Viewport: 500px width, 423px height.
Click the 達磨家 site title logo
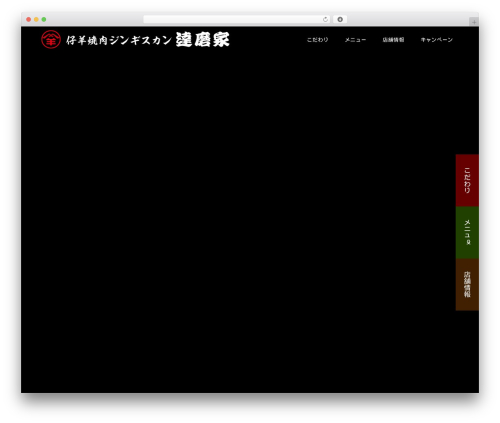pos(202,40)
